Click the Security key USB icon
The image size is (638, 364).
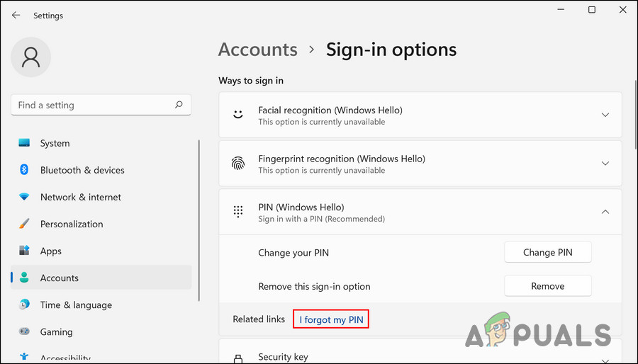tap(238, 358)
